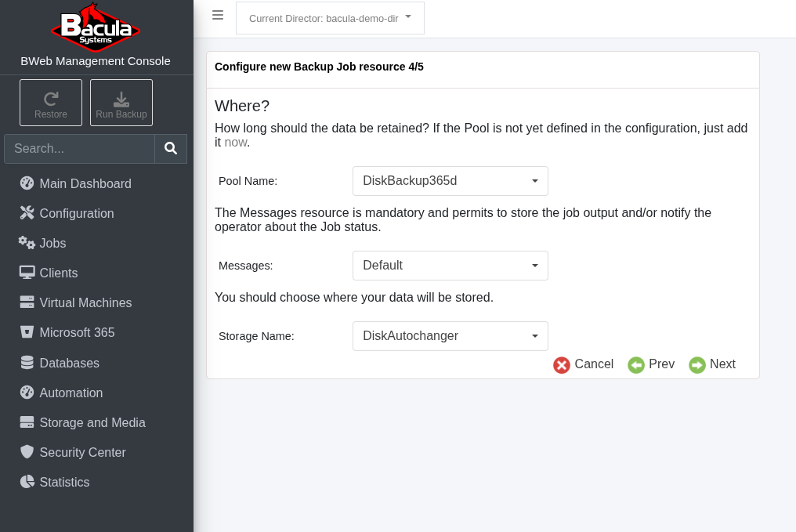Click the Restore icon button
Screen dimensions: 796x532
(51, 103)
